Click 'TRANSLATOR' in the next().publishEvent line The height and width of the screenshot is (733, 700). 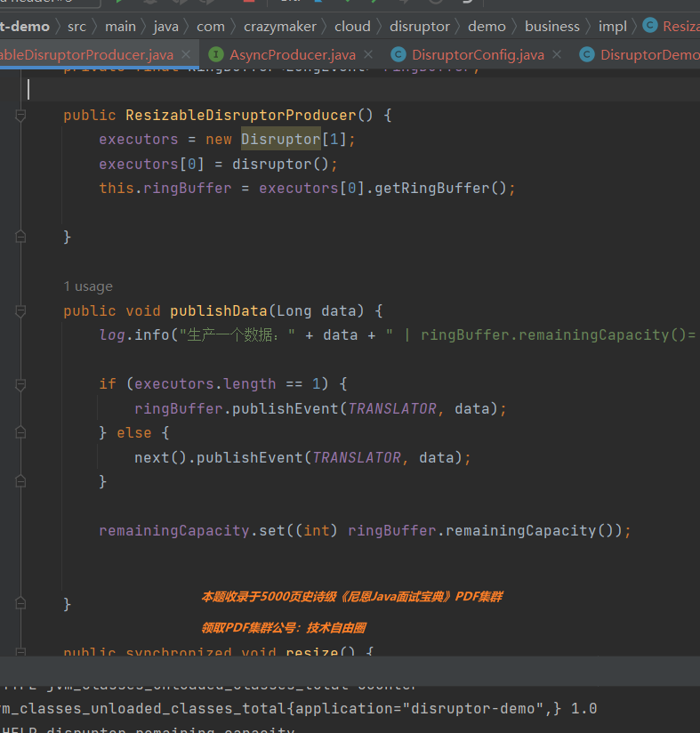point(356,457)
